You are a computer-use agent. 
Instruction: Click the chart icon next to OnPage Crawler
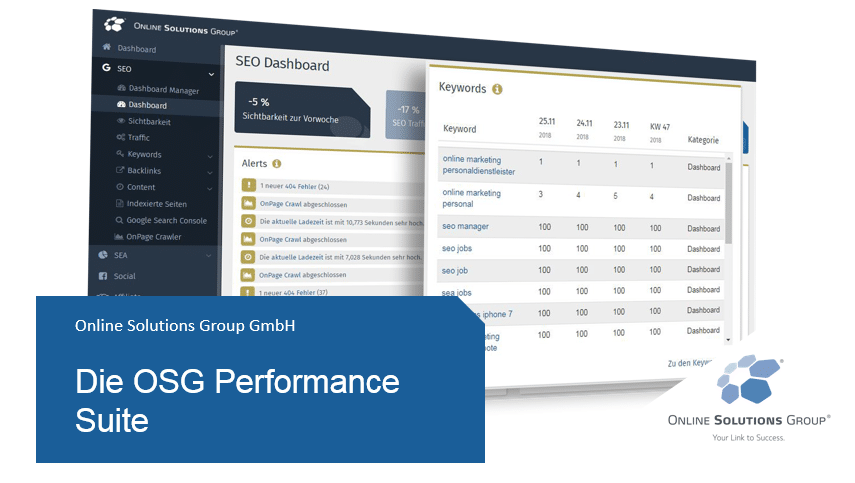point(118,236)
